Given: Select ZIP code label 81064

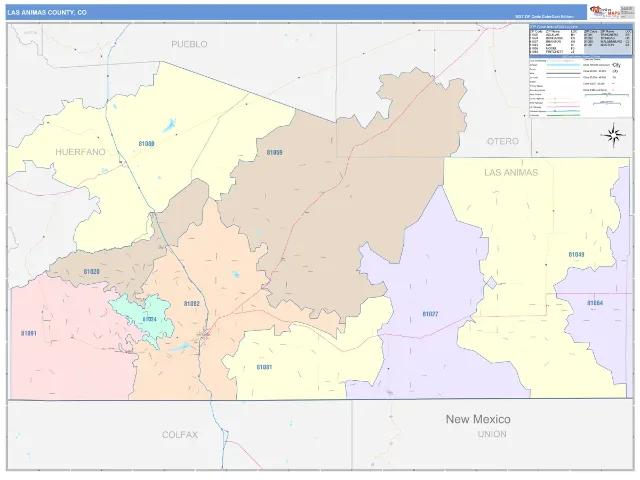Looking at the screenshot, I should click(595, 303).
